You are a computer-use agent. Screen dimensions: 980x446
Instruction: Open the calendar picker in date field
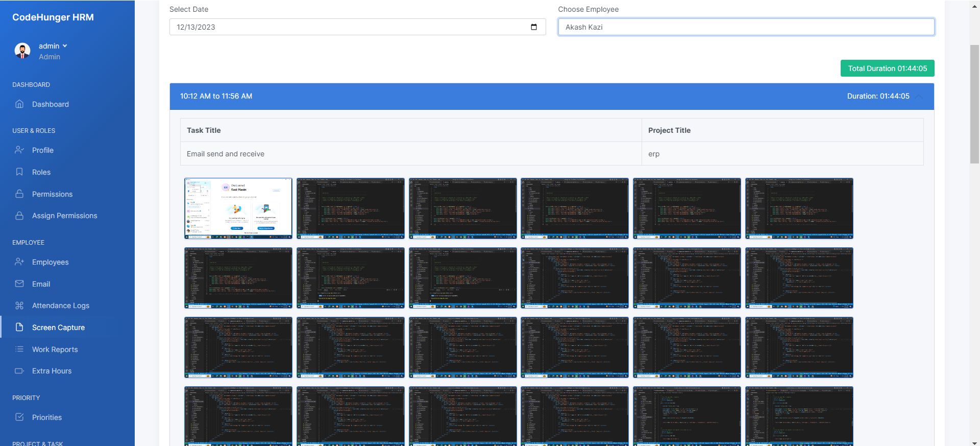point(534,27)
